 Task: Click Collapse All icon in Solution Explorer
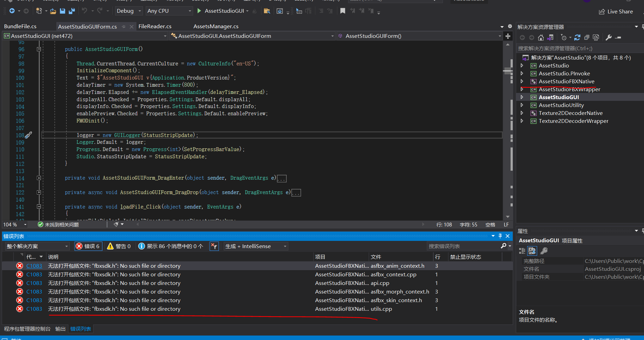[587, 38]
